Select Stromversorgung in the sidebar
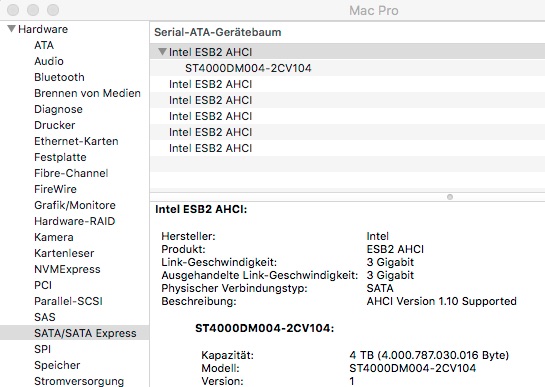Viewport: 545px width, 387px height. pyautogui.click(x=79, y=381)
